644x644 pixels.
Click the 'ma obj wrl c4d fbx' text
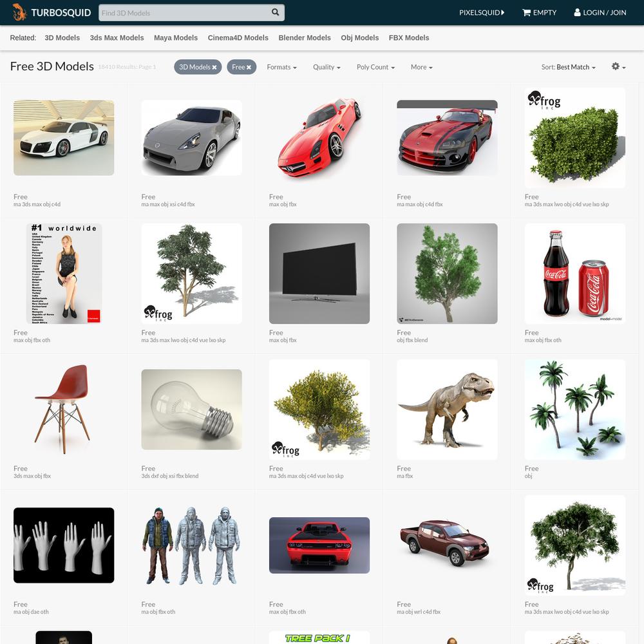[x=419, y=612]
